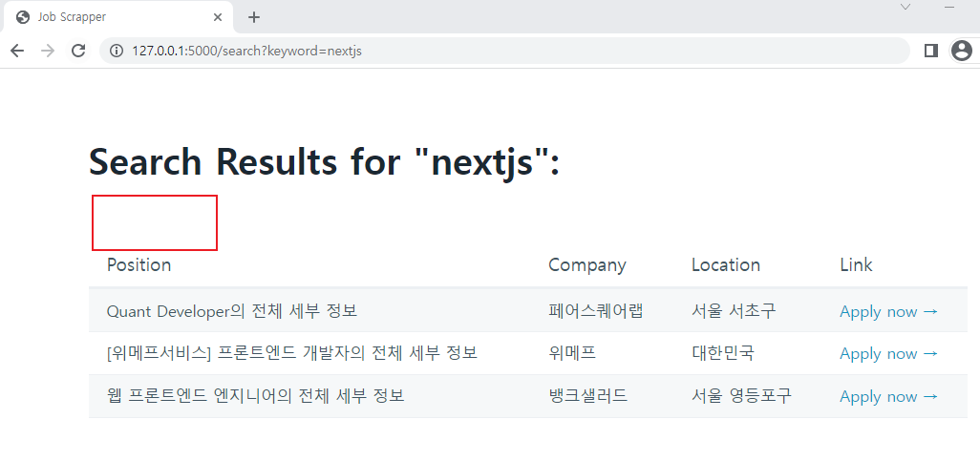The height and width of the screenshot is (461, 980).
Task: Open Apply now link for 위메프 row
Action: 888,353
